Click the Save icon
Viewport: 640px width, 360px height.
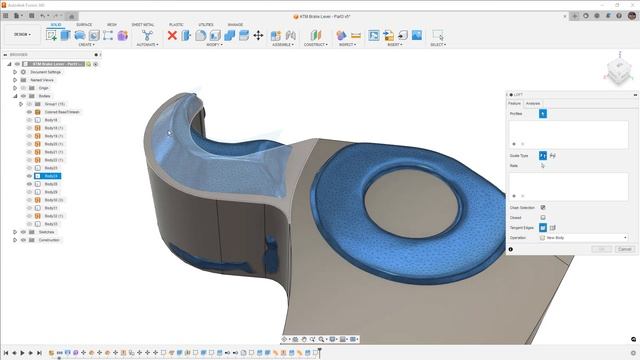(x=31, y=16)
